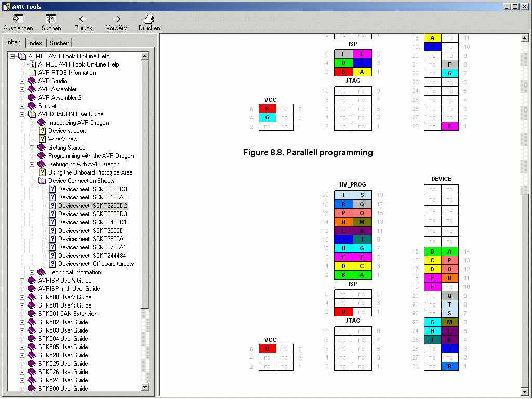Click the red U cell in the ISP header
The height and width of the screenshot is (399, 532).
(343, 312)
